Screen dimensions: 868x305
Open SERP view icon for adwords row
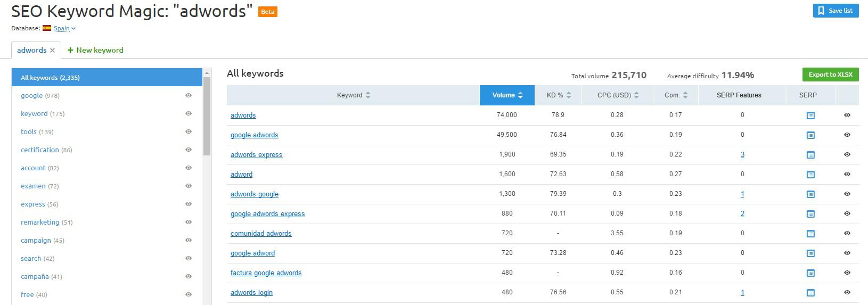(810, 116)
